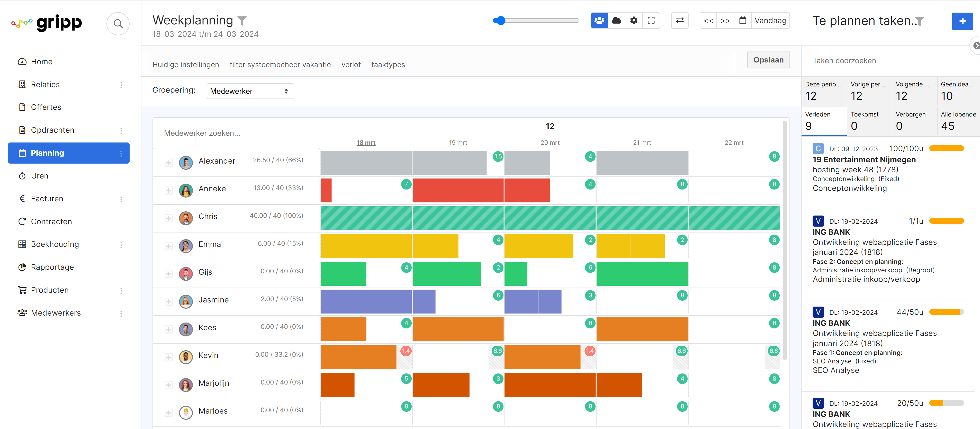Screen dimensions: 980x429
Task: Click the Medewerker zoeken search field
Action: 236,133
